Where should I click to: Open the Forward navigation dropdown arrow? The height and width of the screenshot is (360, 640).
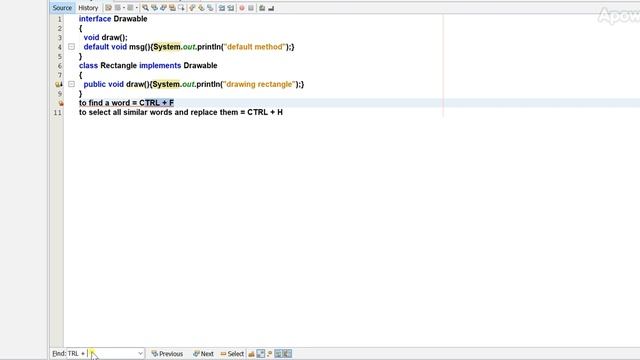(x=136, y=8)
